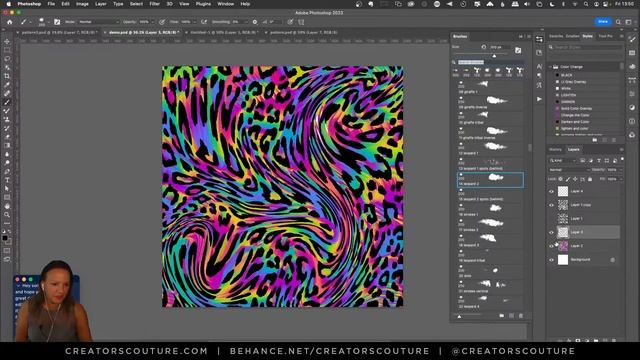Open the layer Kind filter dropdown
This screenshot has height=360, width=640.
tap(563, 160)
